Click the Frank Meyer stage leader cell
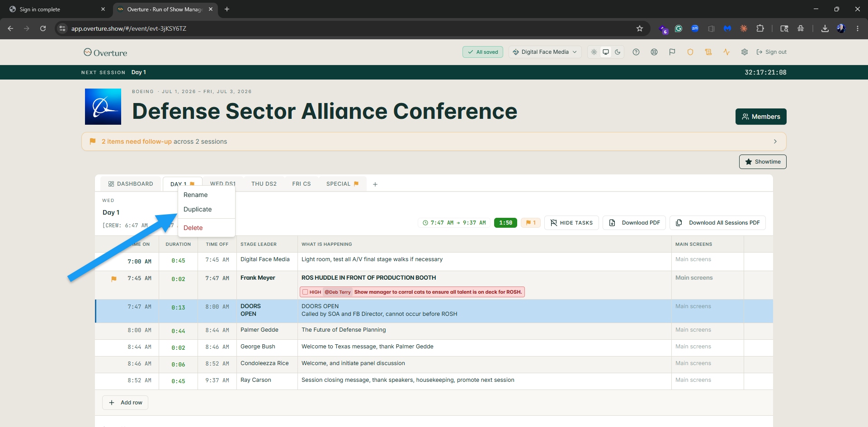 coord(267,285)
